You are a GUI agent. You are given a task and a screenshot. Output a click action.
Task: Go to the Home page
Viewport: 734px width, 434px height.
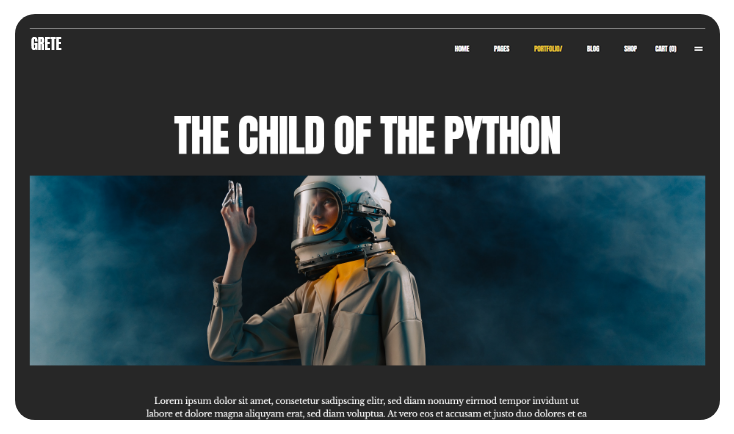tap(461, 48)
